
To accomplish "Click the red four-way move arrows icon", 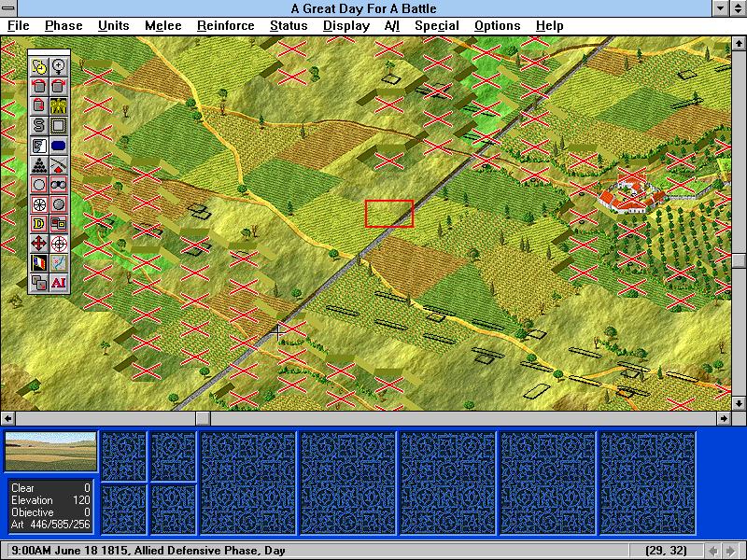I will coord(39,244).
